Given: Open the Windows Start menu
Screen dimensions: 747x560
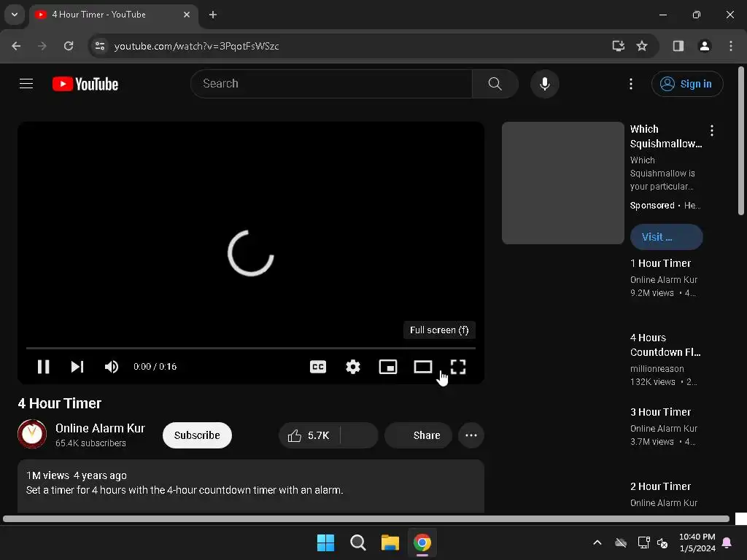Looking at the screenshot, I should pyautogui.click(x=326, y=542).
